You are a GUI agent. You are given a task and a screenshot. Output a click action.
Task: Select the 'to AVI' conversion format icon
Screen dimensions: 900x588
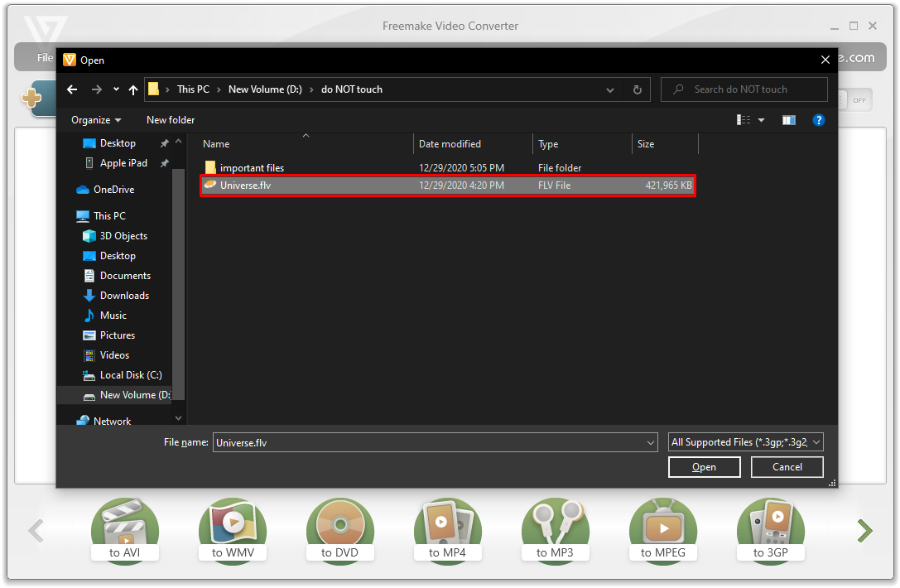pos(124,529)
